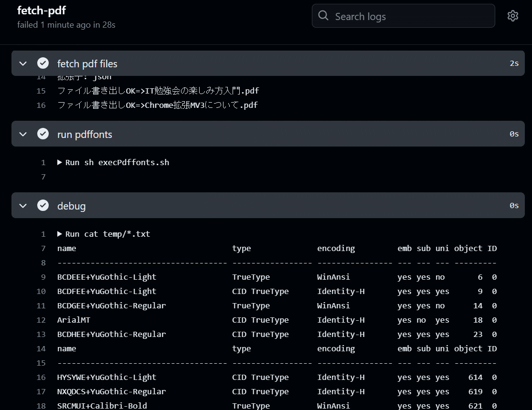Collapse the run pdffonts step chevron
This screenshot has width=532, height=410.
point(23,134)
